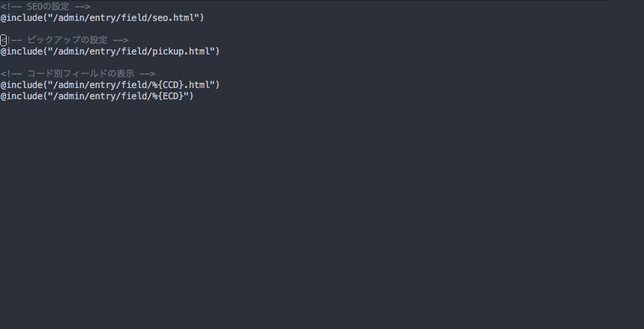Click the word entry in the pickup.html path
This screenshot has width=644, height=329.
[x=104, y=51]
